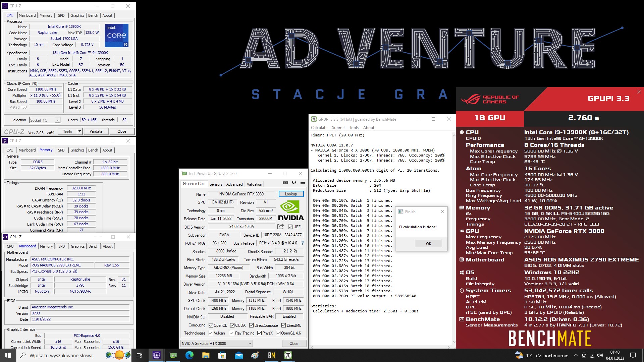Toggle the Ray Tracing checkbox

tap(232, 333)
